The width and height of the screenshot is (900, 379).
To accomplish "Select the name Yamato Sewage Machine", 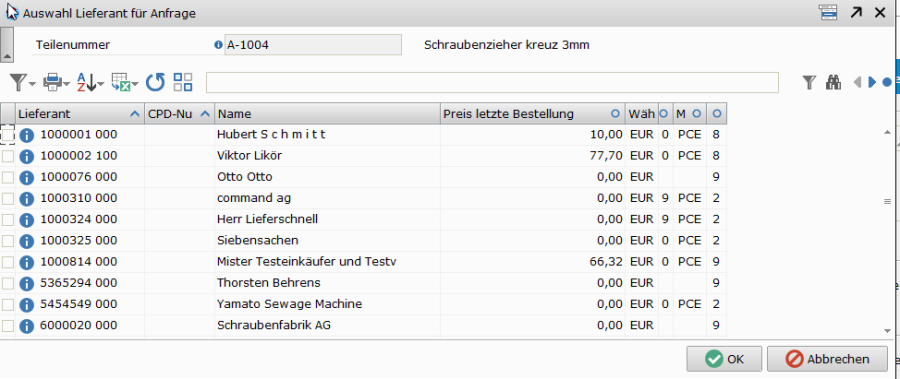I will 289,304.
